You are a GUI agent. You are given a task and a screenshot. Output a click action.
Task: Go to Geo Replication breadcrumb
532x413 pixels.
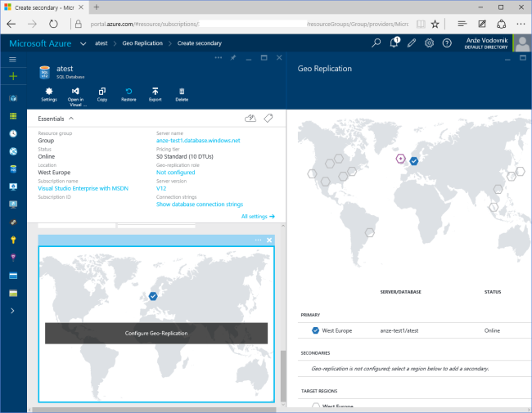[142, 43]
